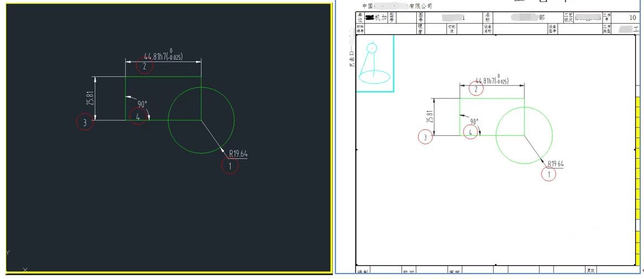Select balloon 2 in the dark CAD viewport
This screenshot has width=644, height=279.
144,66
